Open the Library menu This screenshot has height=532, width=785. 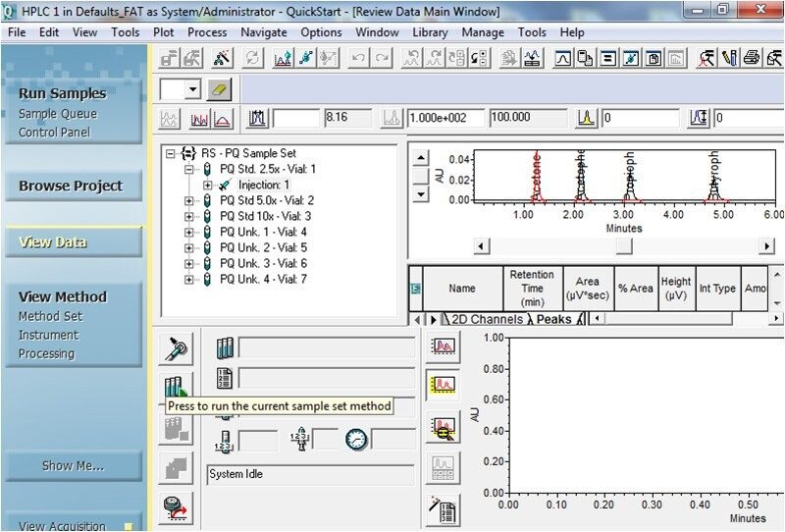pos(430,32)
